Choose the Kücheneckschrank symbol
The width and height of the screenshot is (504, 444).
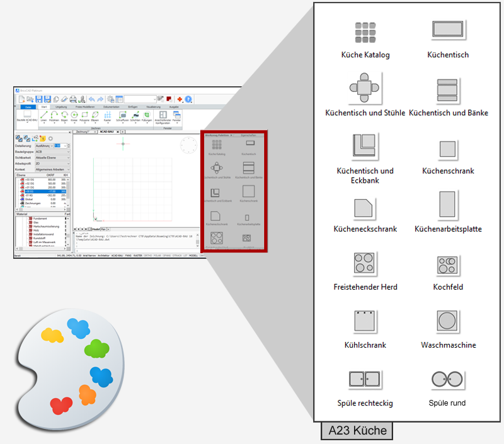(365, 207)
